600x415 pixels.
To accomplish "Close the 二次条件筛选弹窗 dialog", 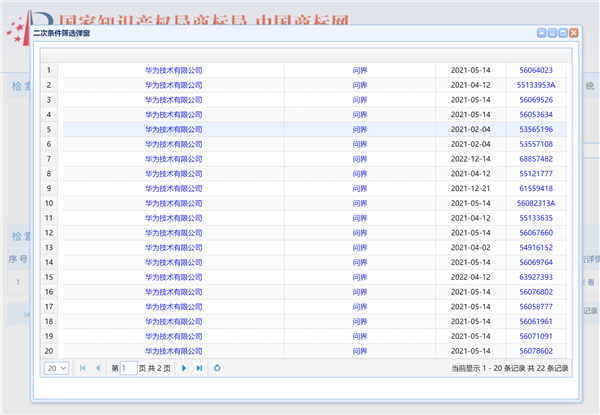I will [571, 32].
